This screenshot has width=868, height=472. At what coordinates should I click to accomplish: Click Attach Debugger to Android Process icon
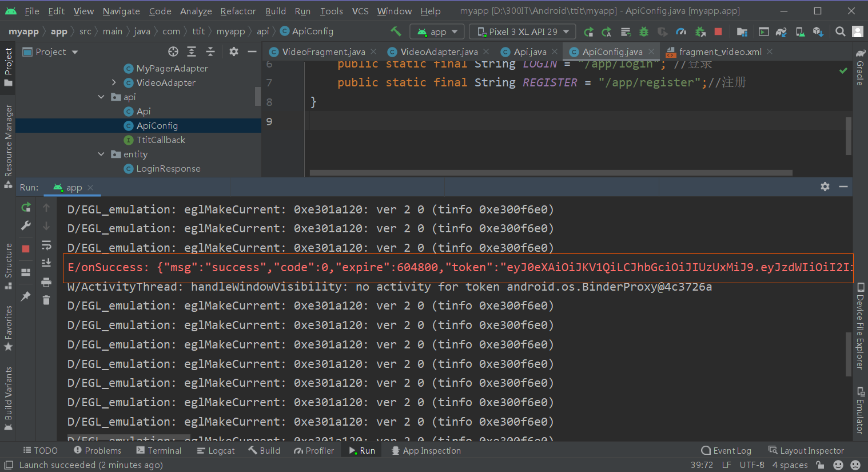(x=700, y=31)
